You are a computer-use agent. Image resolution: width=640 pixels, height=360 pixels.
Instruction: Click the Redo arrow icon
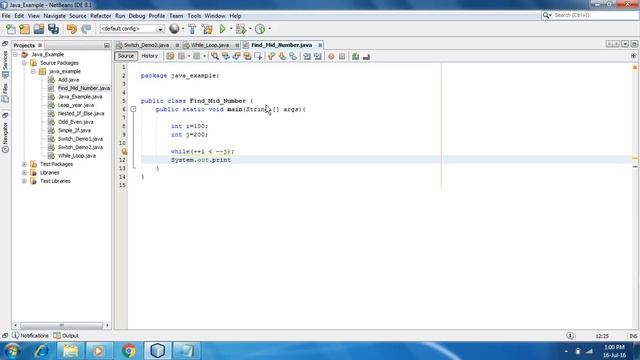86,29
